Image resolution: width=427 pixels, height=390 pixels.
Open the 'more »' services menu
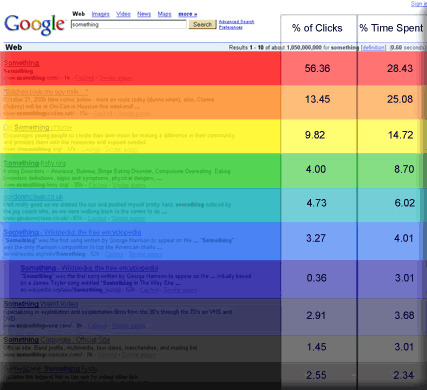pyautogui.click(x=188, y=14)
